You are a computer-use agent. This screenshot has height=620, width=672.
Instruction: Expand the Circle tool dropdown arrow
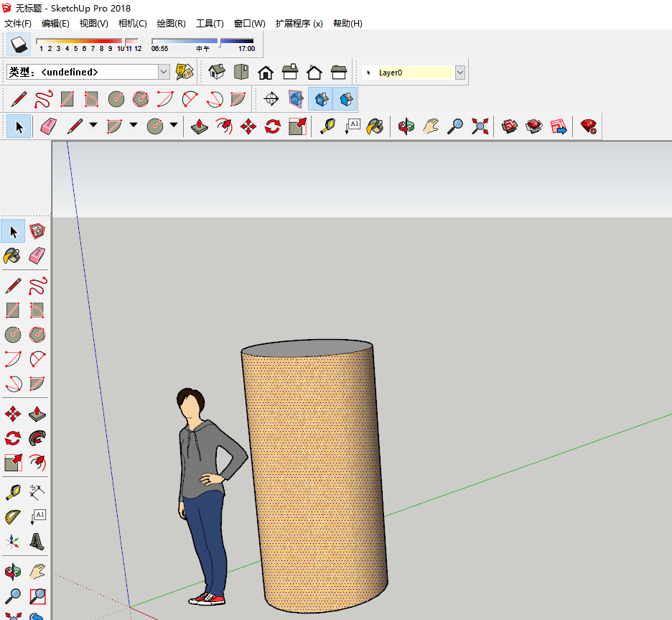point(173,125)
